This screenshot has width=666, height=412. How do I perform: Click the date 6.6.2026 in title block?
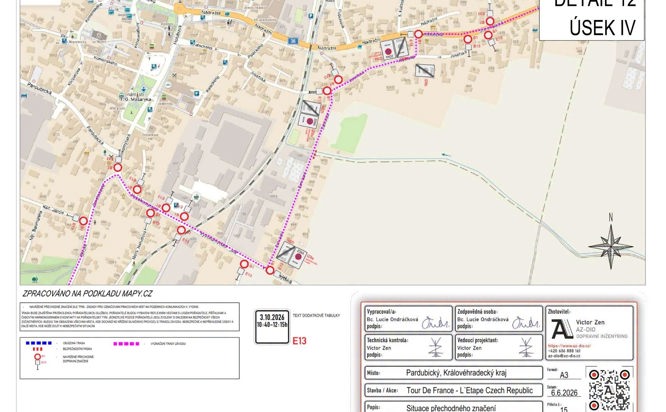tap(564, 392)
